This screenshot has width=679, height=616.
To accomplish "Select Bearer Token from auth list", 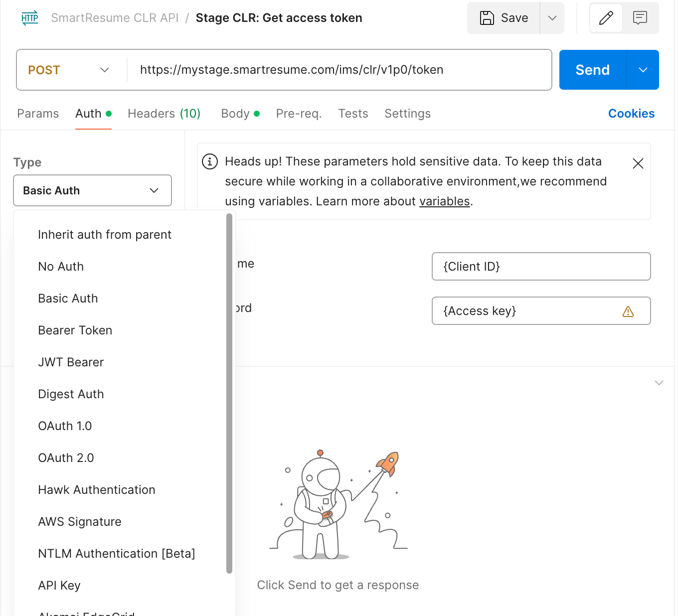I will 75,330.
